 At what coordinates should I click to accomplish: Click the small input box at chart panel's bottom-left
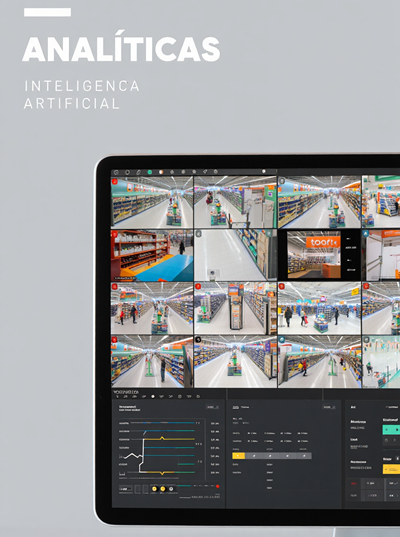(x=125, y=489)
